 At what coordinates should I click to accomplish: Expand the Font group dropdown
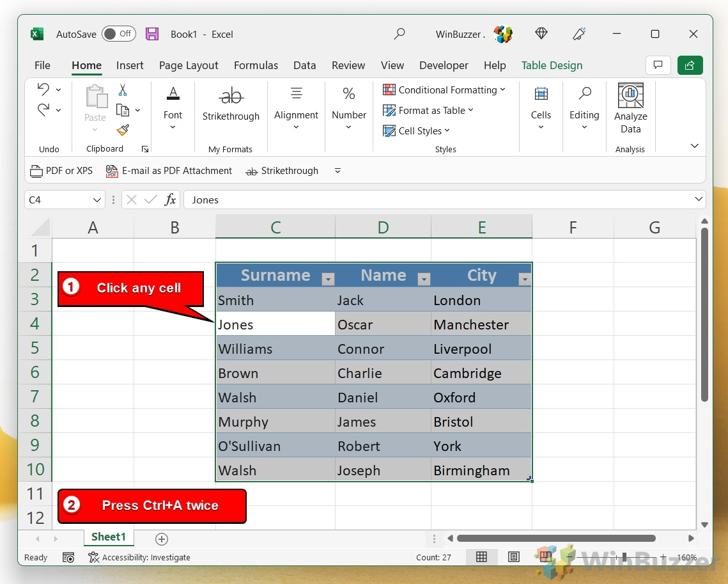tap(173, 127)
